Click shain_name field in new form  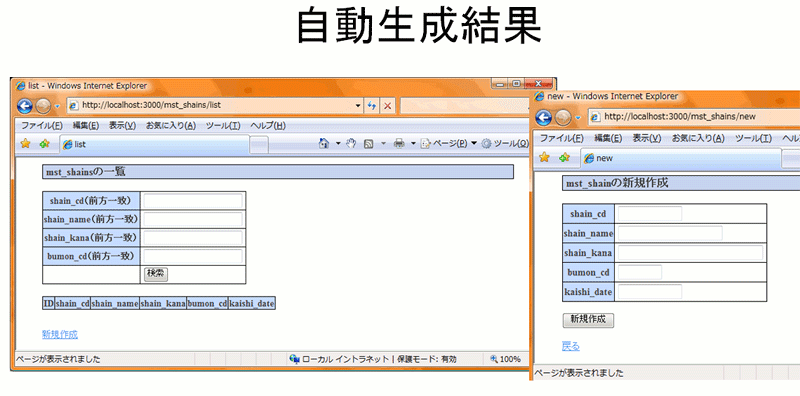pos(670,233)
